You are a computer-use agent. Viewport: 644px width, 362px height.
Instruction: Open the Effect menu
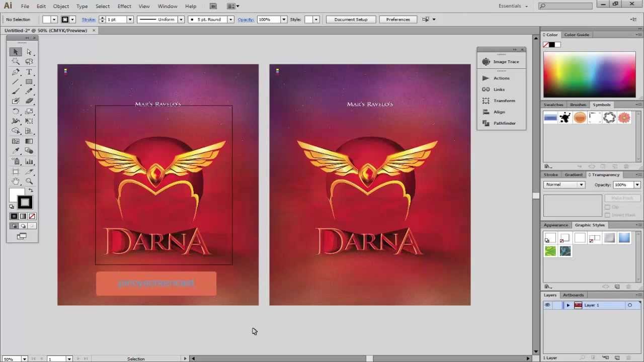(x=124, y=6)
